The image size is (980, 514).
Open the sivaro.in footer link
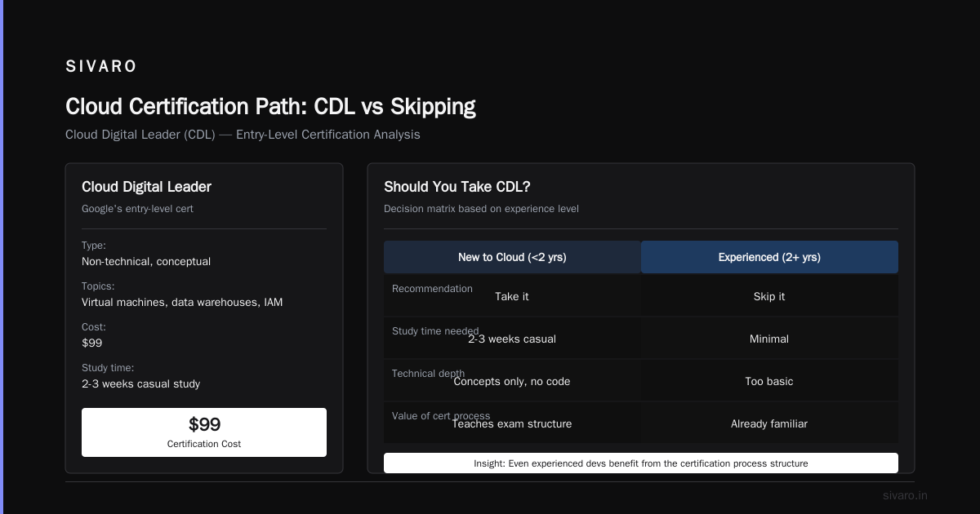905,495
